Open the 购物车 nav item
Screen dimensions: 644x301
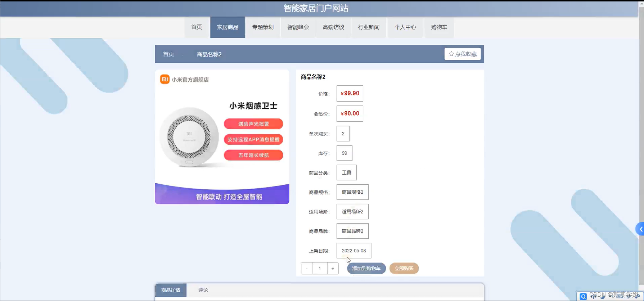(x=439, y=27)
